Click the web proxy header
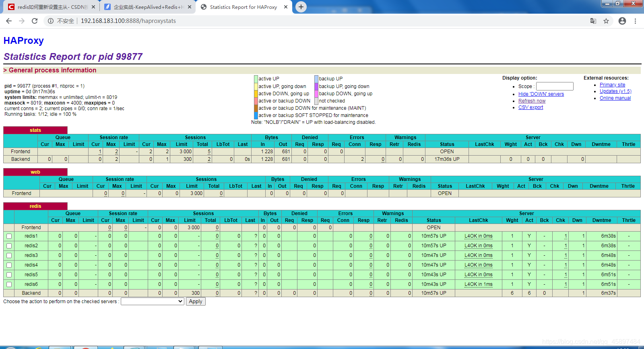The image size is (644, 349). 35,172
